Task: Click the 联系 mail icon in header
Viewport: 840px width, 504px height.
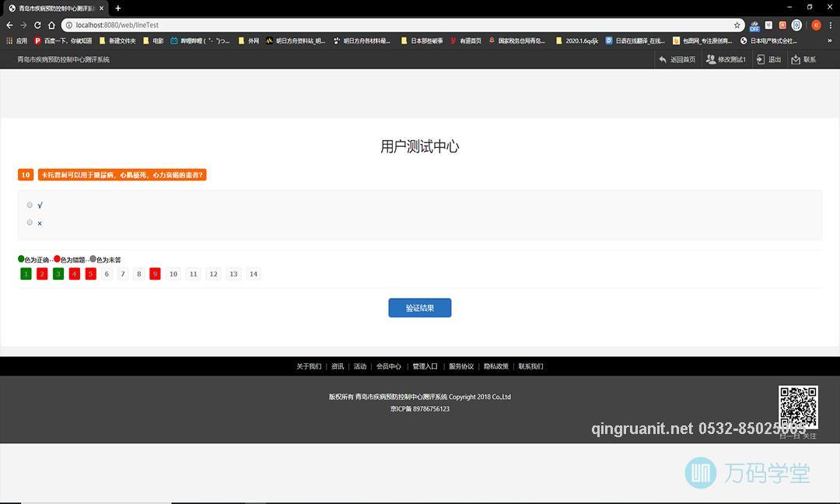Action: [x=794, y=59]
